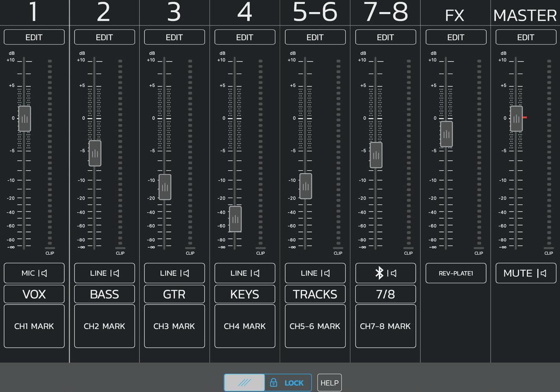Open EDIT for channel 7-8
The height and width of the screenshot is (392, 560).
[386, 37]
